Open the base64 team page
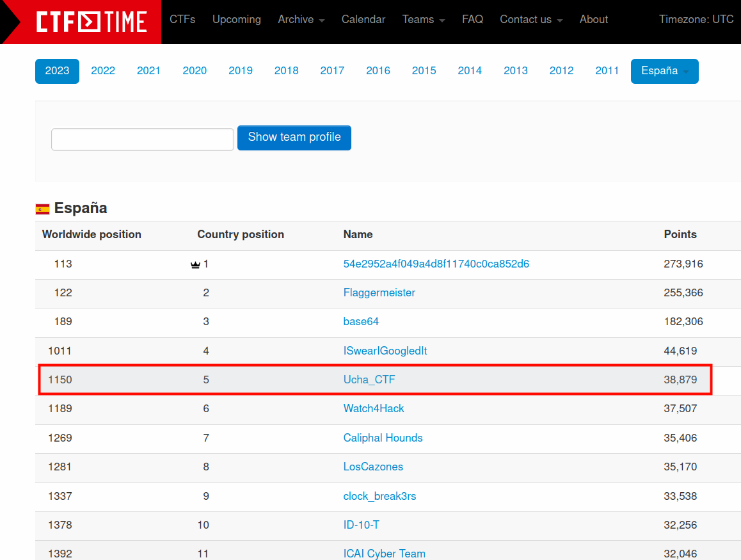Image resolution: width=741 pixels, height=560 pixels. [360, 322]
